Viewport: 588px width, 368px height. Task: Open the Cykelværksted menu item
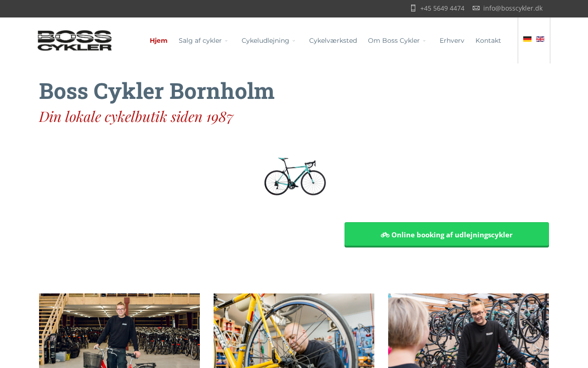point(333,40)
